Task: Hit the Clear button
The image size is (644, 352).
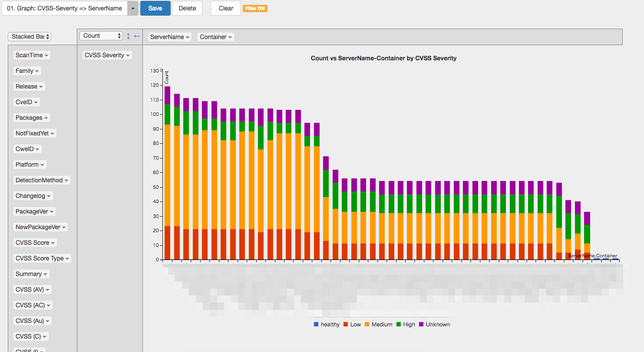Action: click(x=226, y=8)
